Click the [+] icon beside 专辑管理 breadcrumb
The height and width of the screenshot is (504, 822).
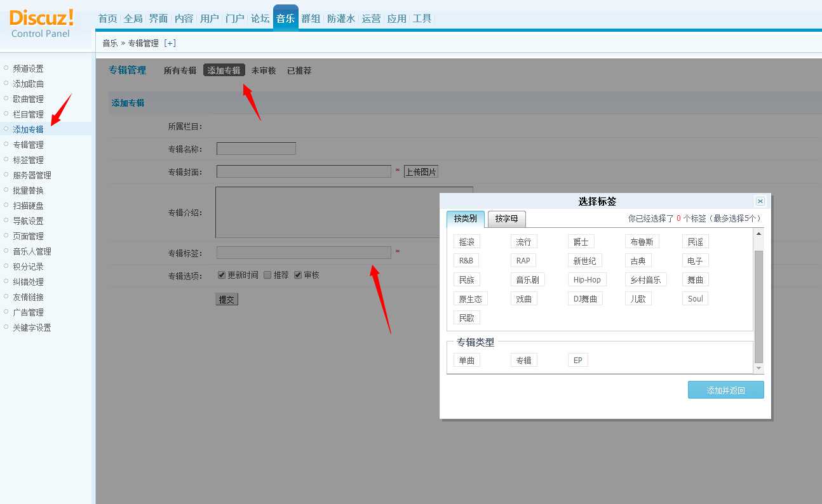(x=170, y=43)
